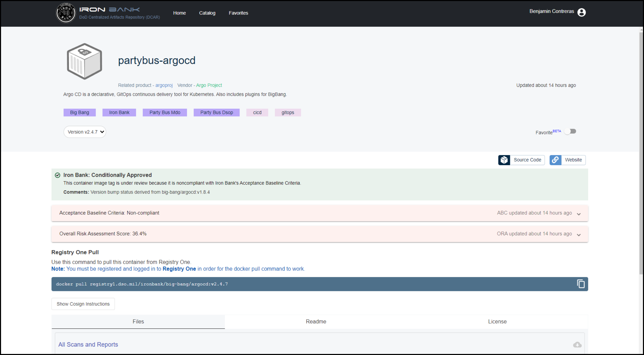This screenshot has width=644, height=355.
Task: Click the docker pull command text
Action: tap(142, 284)
